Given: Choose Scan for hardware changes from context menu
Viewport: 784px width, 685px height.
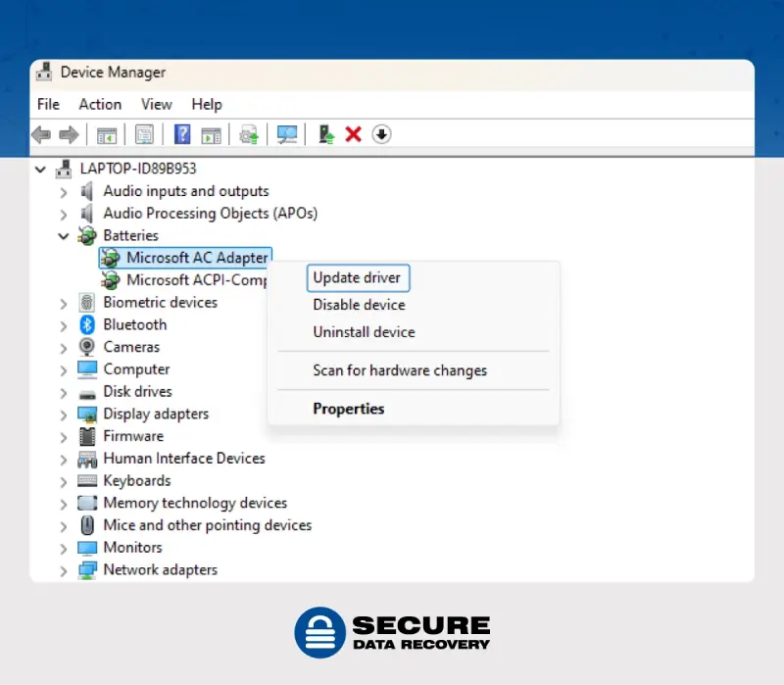Looking at the screenshot, I should (400, 370).
